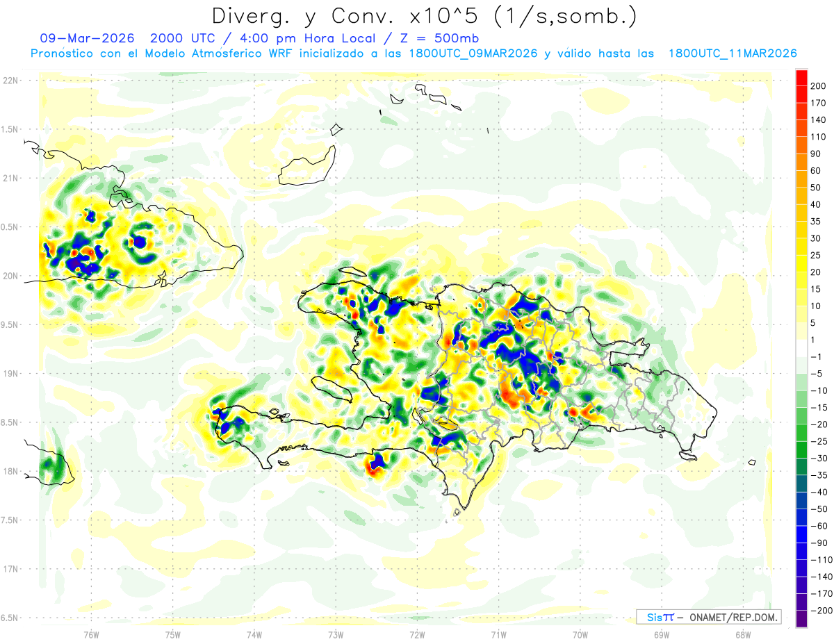Click the 19N latitude label
834x644 pixels.
point(10,373)
